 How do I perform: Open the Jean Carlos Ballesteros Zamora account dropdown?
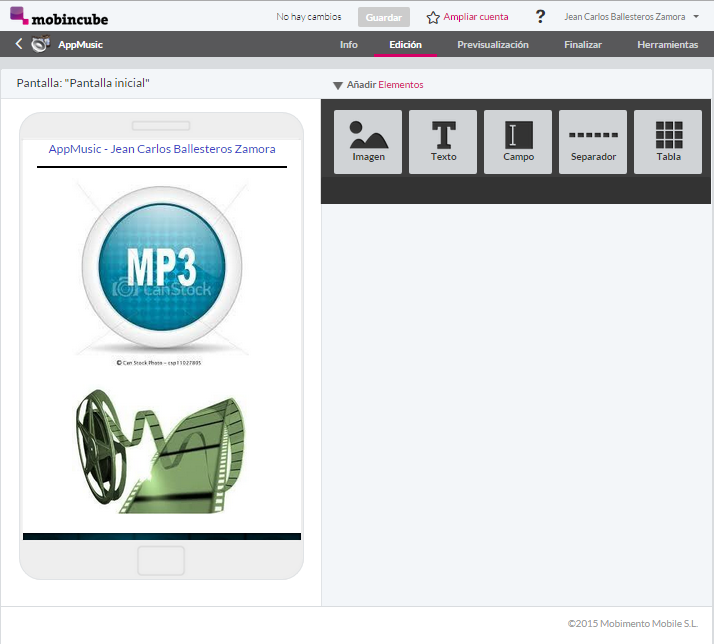pos(631,17)
